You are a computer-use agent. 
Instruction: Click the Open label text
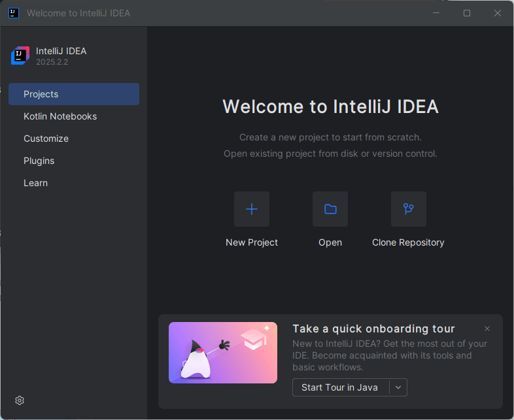[330, 242]
